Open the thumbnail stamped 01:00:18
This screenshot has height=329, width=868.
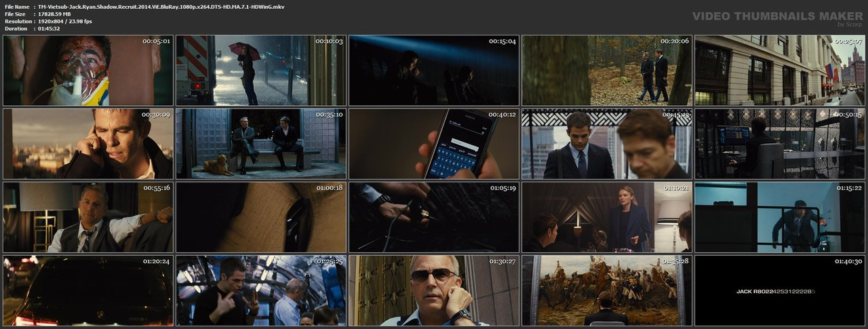coord(261,217)
